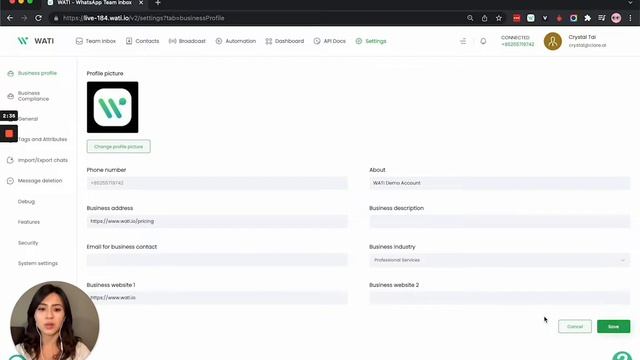Screen dimensions: 640x360
Task: Open Features settings
Action: coord(29,222)
